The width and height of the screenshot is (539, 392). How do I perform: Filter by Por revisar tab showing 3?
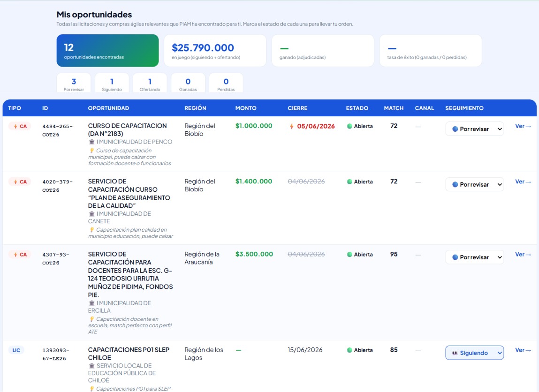coord(74,83)
